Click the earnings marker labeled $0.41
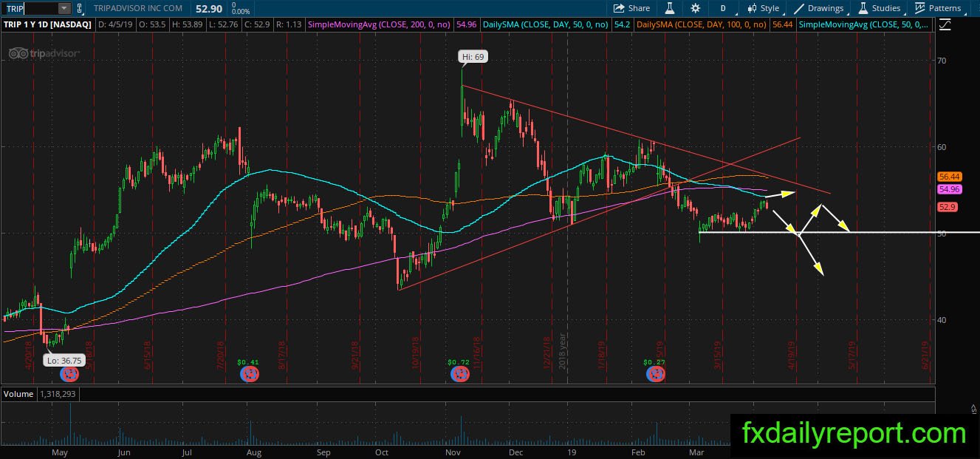Screen dimensions: 980x459 pos(250,374)
